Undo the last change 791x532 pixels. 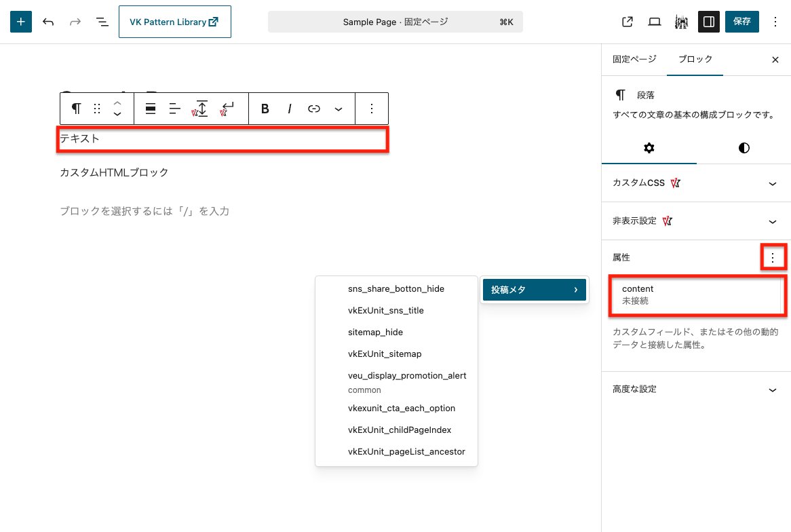48,22
